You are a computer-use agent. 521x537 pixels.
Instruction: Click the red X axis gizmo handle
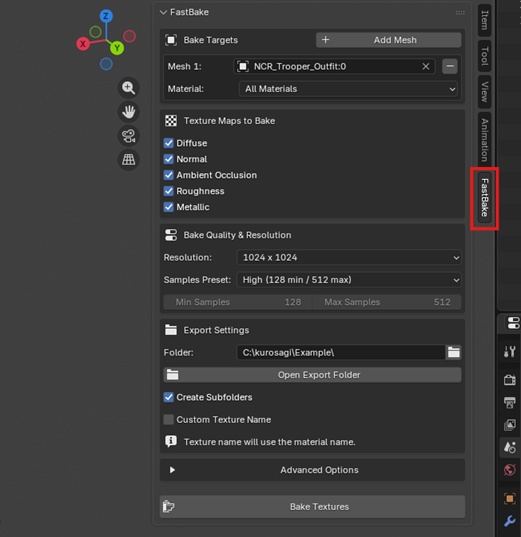coord(83,44)
